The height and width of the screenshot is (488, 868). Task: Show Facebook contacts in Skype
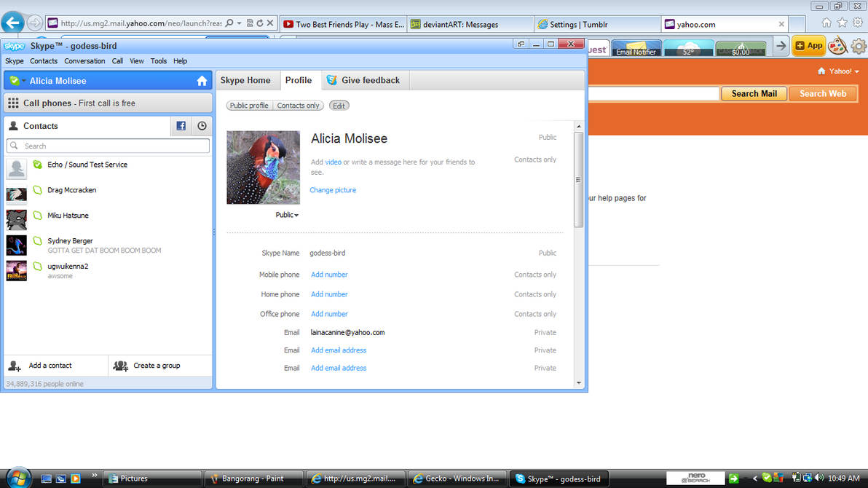181,126
